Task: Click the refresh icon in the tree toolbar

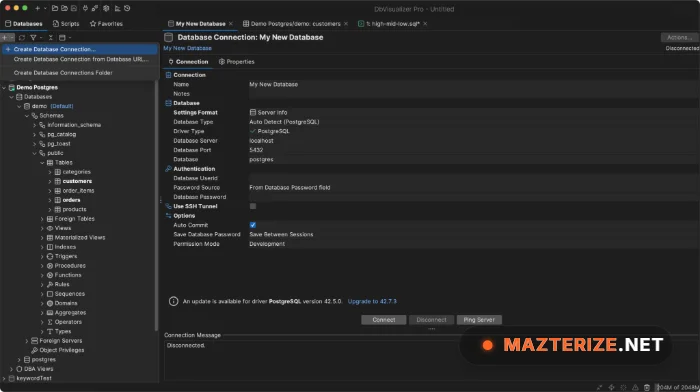Action: 22,38
